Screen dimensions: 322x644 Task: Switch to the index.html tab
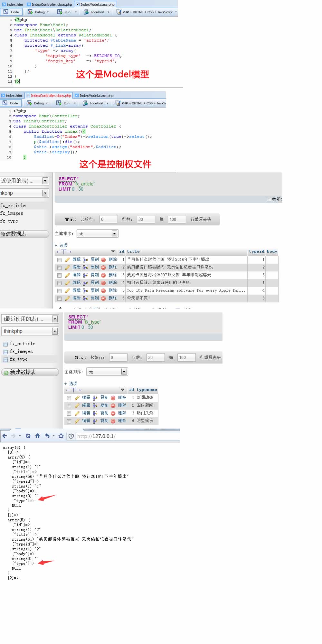click(15, 5)
